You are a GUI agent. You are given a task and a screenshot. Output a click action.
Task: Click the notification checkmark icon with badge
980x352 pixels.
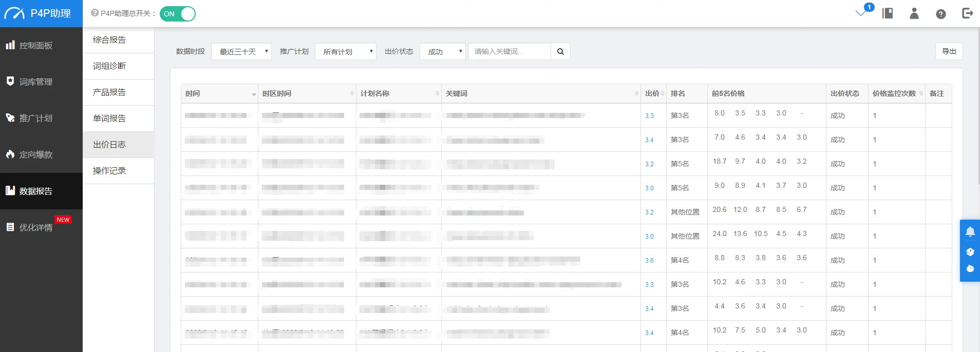[x=861, y=13]
